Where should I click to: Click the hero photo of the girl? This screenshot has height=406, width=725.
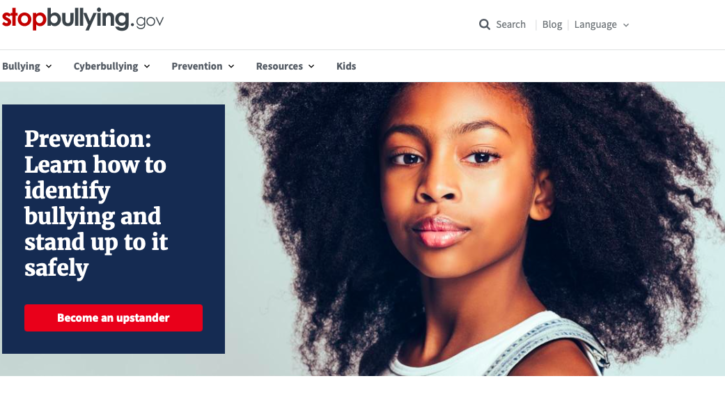476,229
